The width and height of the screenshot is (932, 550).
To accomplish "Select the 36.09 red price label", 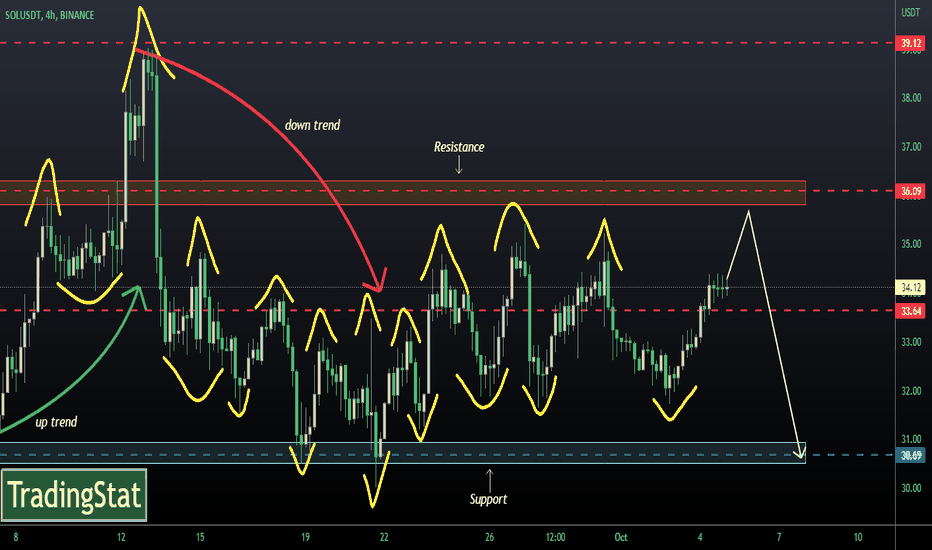I will tap(911, 191).
